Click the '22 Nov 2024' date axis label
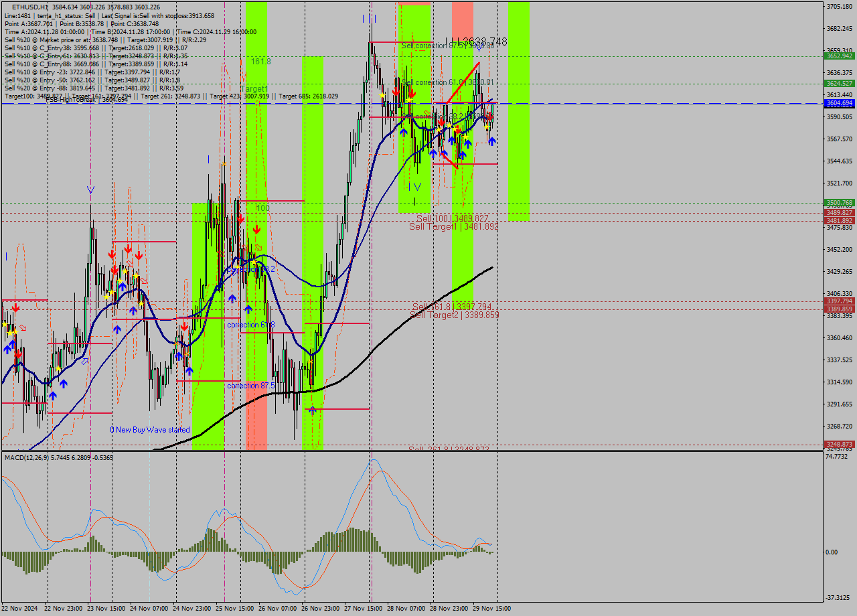This screenshot has height=616, width=857. tap(20, 608)
